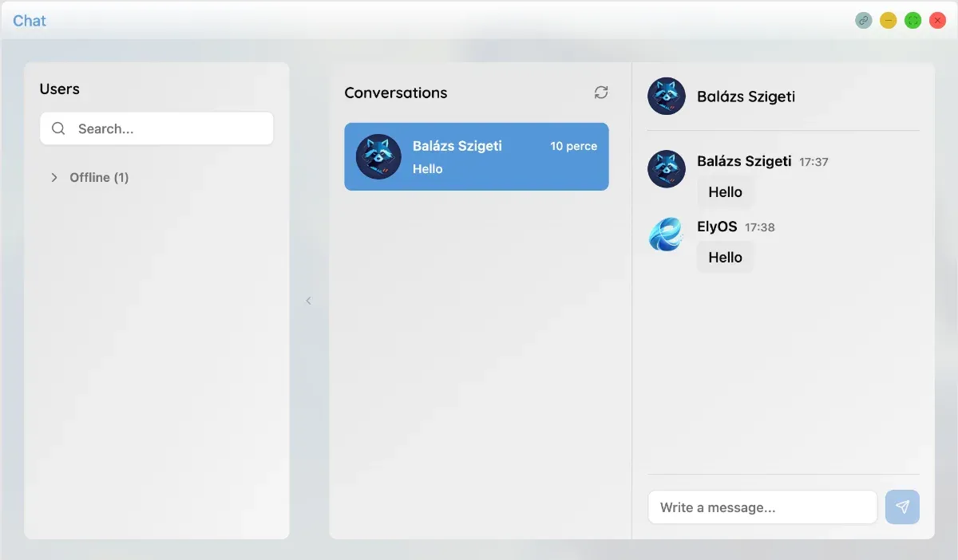The height and width of the screenshot is (560, 958).
Task: Click the link icon in the title bar
Action: [863, 20]
